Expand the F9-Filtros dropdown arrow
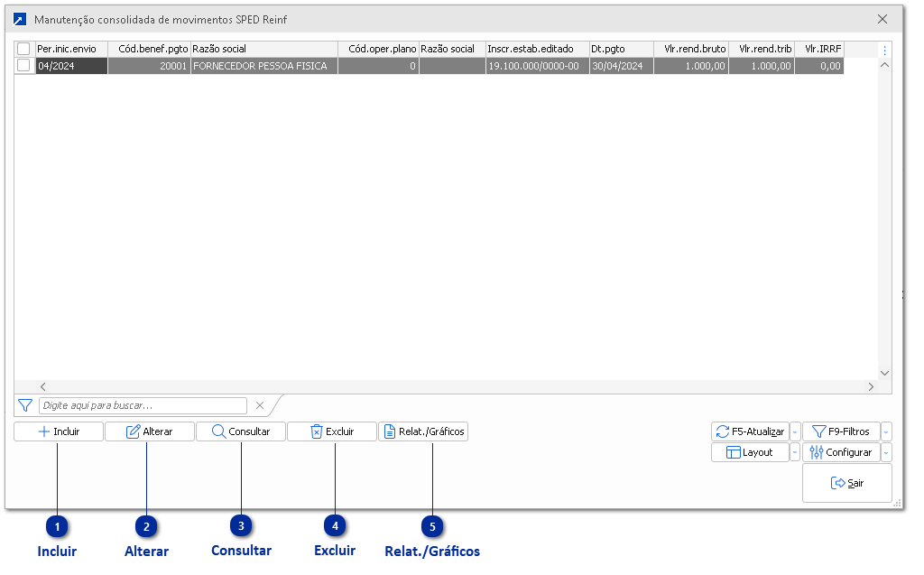The width and height of the screenshot is (924, 575). point(886,431)
